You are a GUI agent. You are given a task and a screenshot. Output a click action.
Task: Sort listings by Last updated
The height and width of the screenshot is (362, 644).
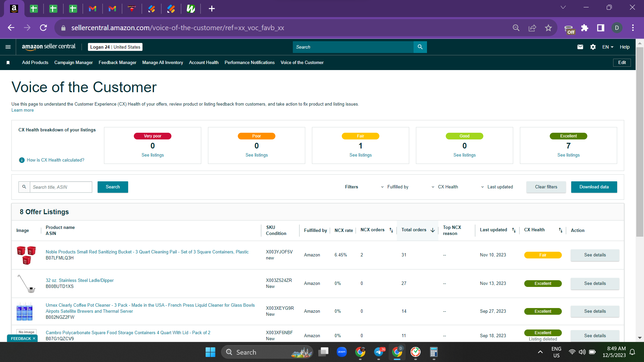tap(514, 230)
